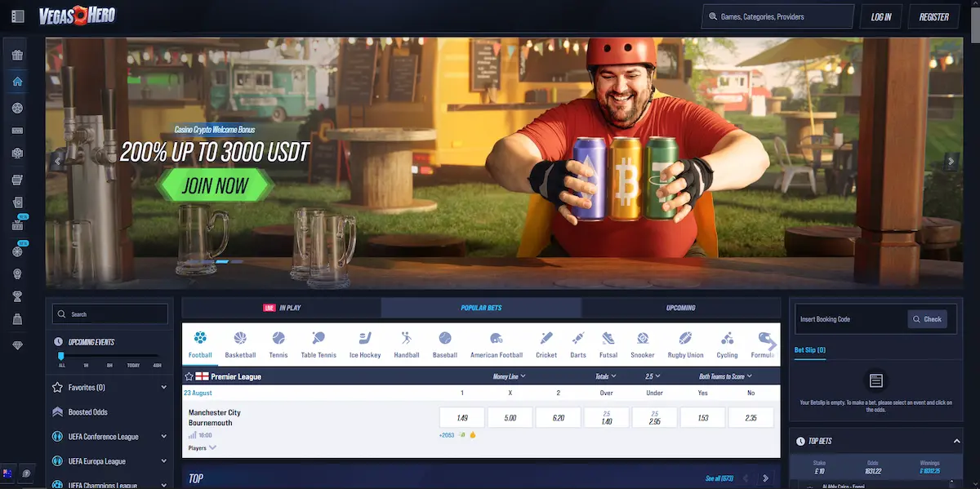Open the live chat support icon
980x489 pixels.
[26, 473]
